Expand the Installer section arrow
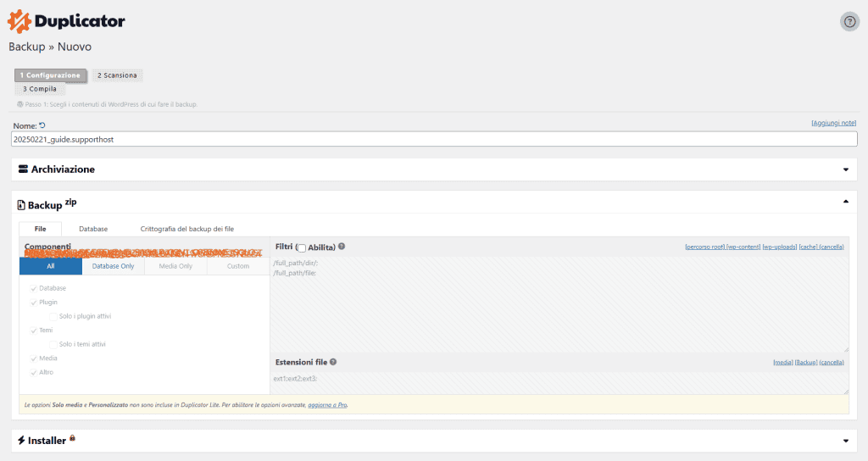Viewport: 868px width, 461px height. click(846, 441)
